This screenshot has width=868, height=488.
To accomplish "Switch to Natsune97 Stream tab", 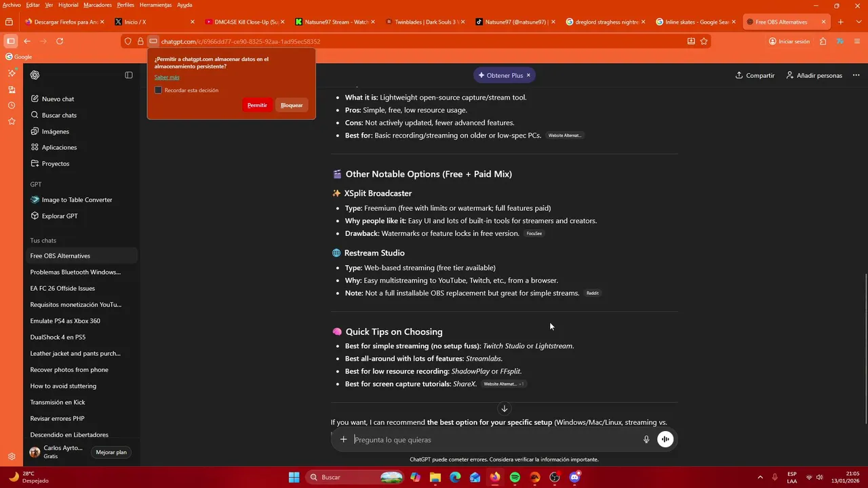I will point(335,22).
